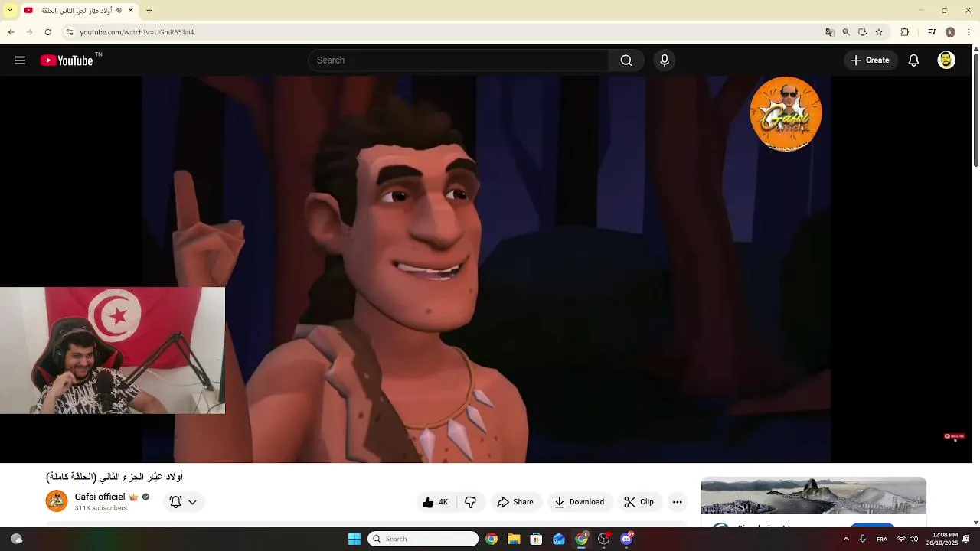Open more actions three-dot menu
This screenshot has height=551, width=980.
point(677,502)
